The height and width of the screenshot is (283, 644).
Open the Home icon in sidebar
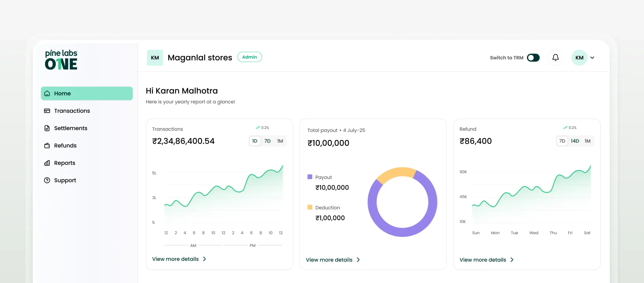(48, 93)
